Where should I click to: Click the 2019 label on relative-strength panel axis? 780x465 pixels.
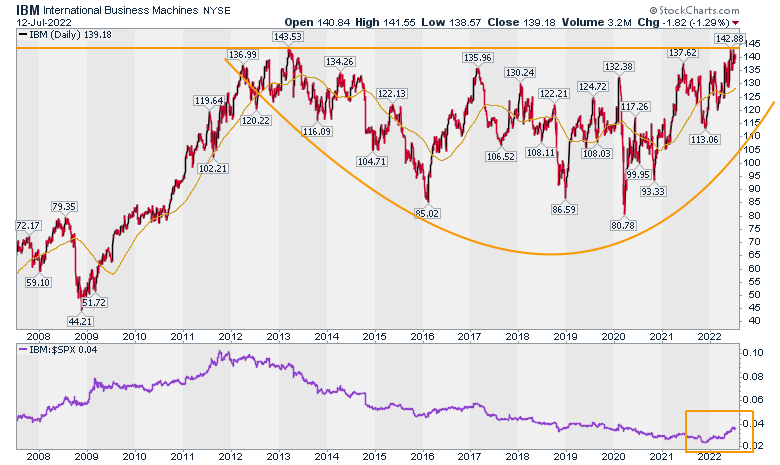coord(566,456)
